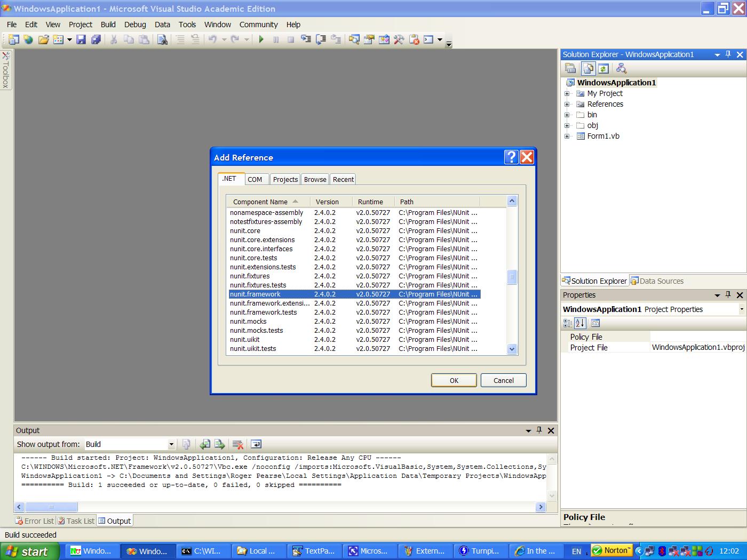Image resolution: width=747 pixels, height=560 pixels.
Task: Click Cancel in Add Reference dialog
Action: coord(504,380)
